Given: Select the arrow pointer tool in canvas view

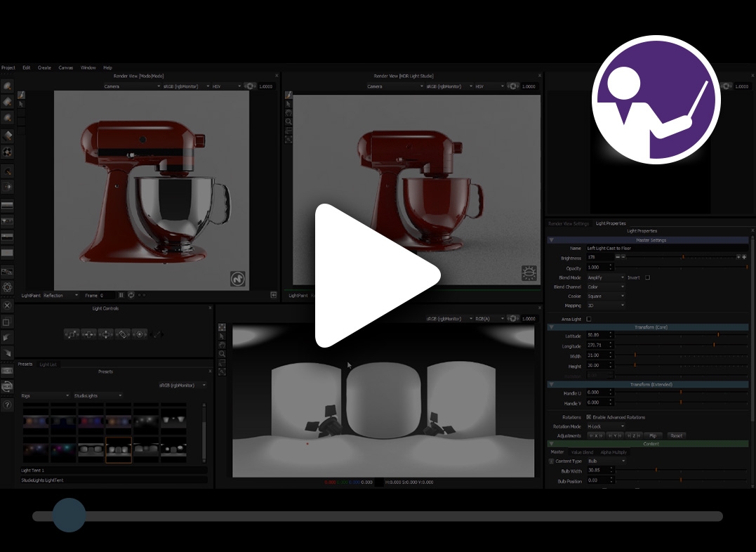Looking at the screenshot, I should (222, 336).
